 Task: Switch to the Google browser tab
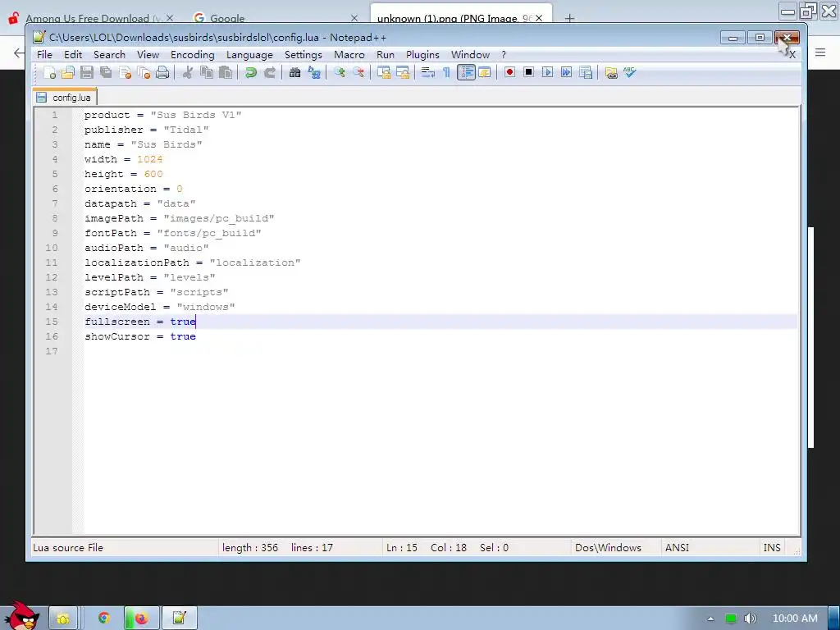pyautogui.click(x=273, y=18)
